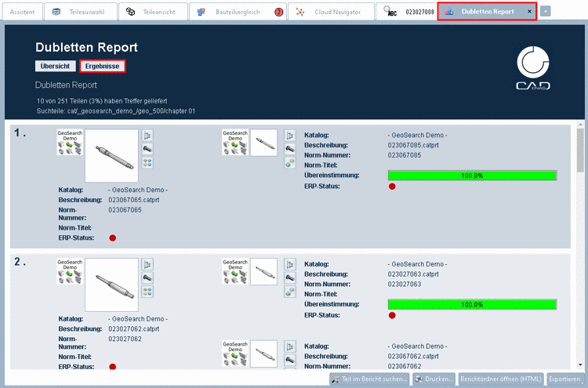Viewport: 588px width, 388px height.
Task: Switch to the Assistent tab
Action: click(23, 12)
